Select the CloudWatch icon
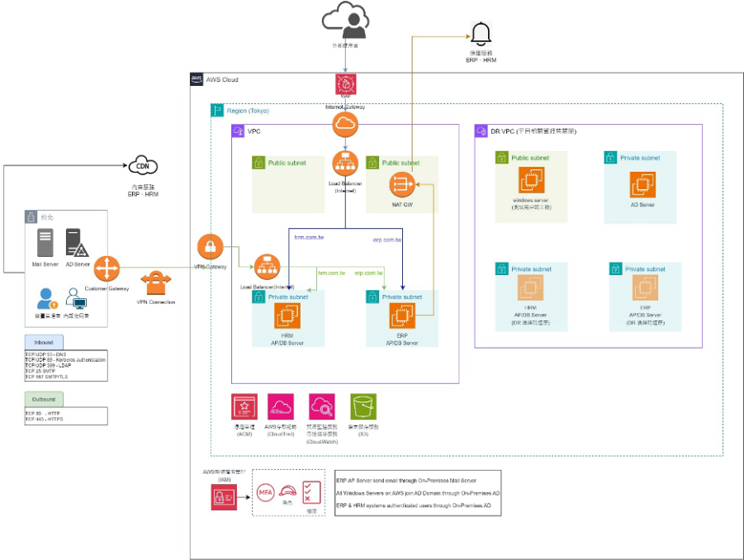 tap(321, 406)
